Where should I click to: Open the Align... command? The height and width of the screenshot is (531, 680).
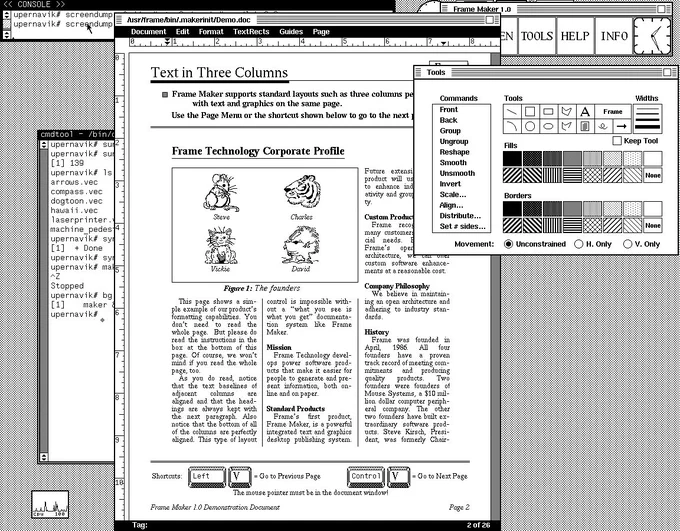pos(451,205)
